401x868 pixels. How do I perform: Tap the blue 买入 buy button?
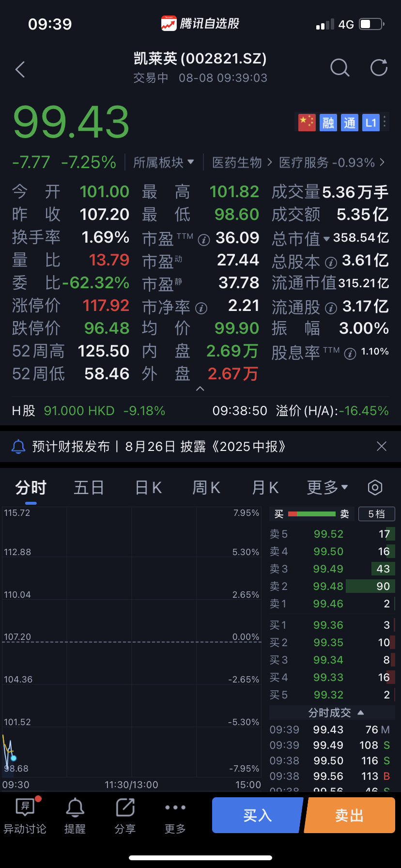click(257, 815)
